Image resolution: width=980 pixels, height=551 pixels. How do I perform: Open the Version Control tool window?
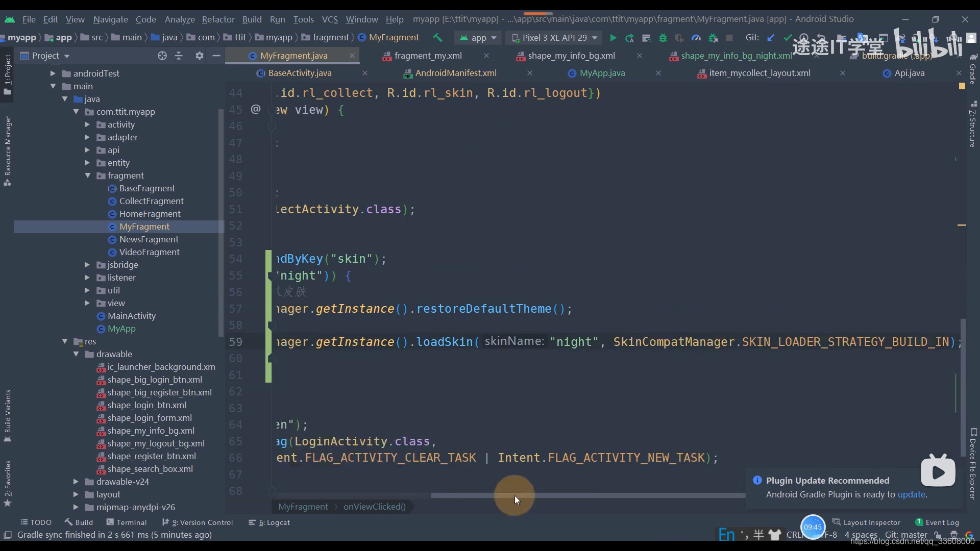tap(198, 522)
